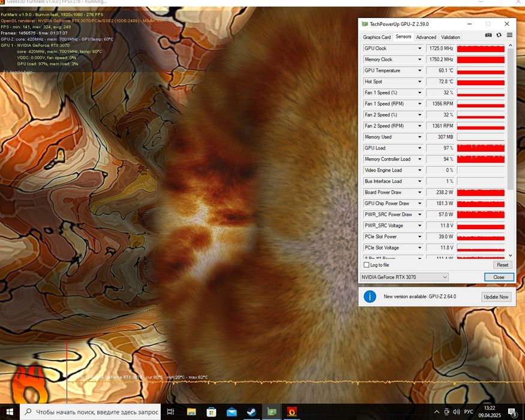Click the РУС language indicator

click(x=469, y=412)
